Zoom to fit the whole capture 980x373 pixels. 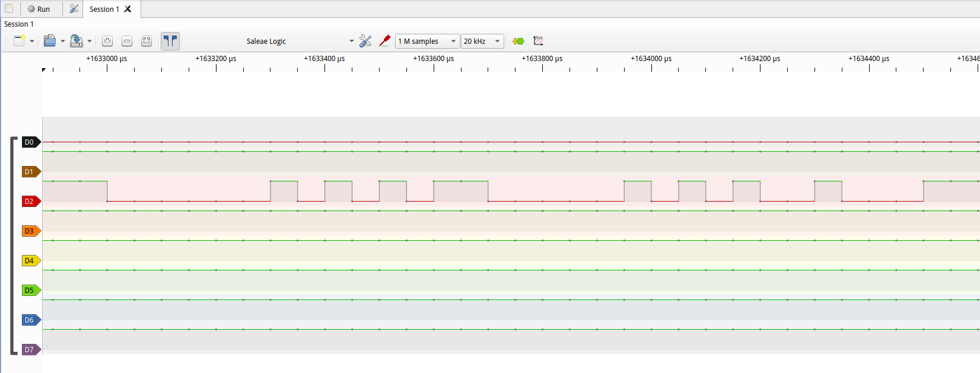[x=147, y=41]
